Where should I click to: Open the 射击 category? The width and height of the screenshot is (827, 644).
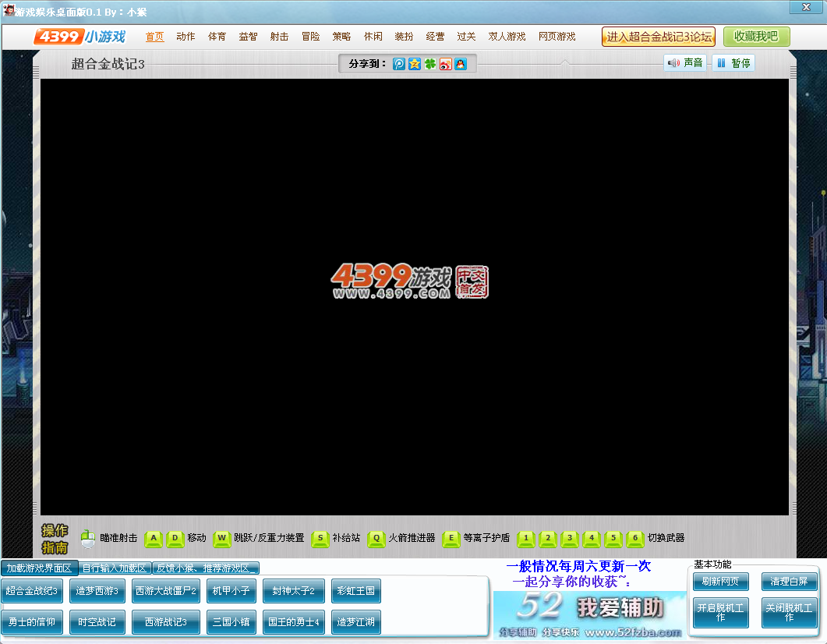(x=279, y=37)
